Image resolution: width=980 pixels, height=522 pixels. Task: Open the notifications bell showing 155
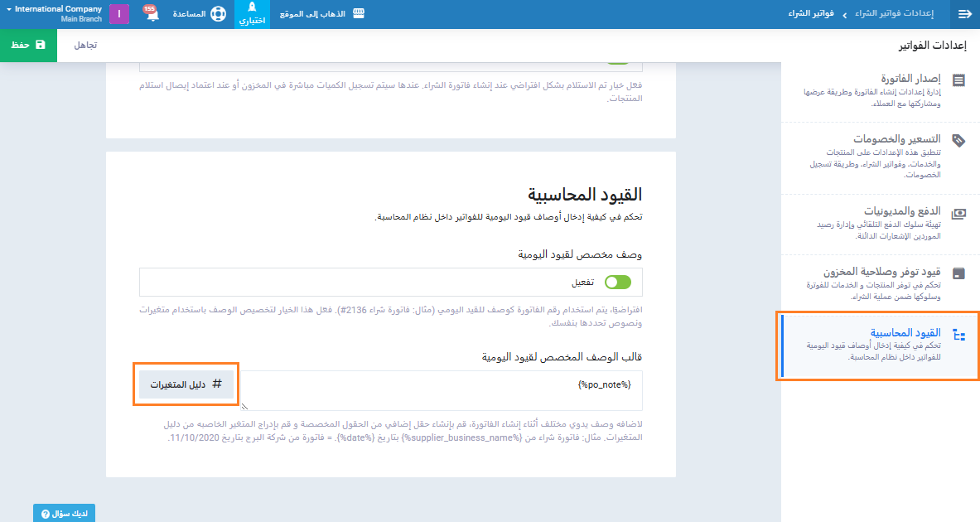point(152,15)
